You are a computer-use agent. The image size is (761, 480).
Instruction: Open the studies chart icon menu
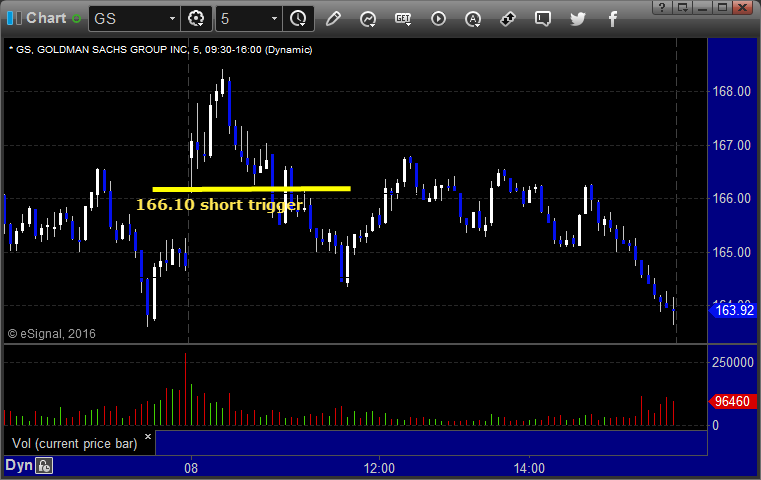(368, 19)
